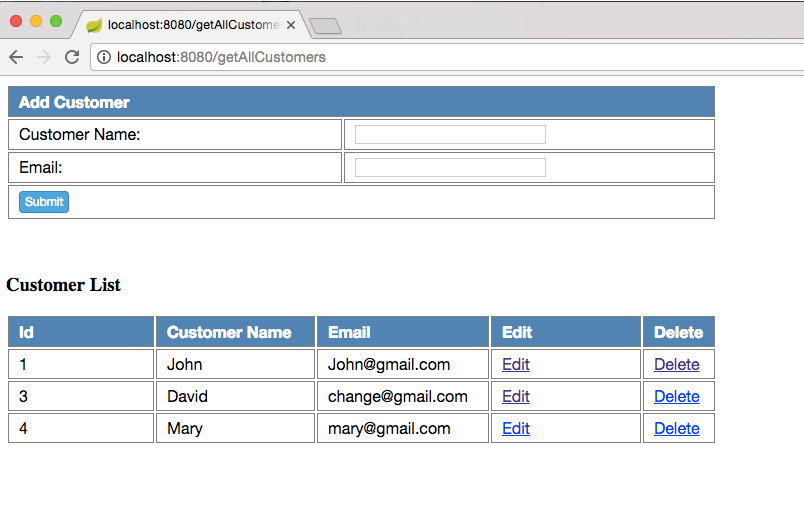Click the browser forward arrow

point(43,57)
